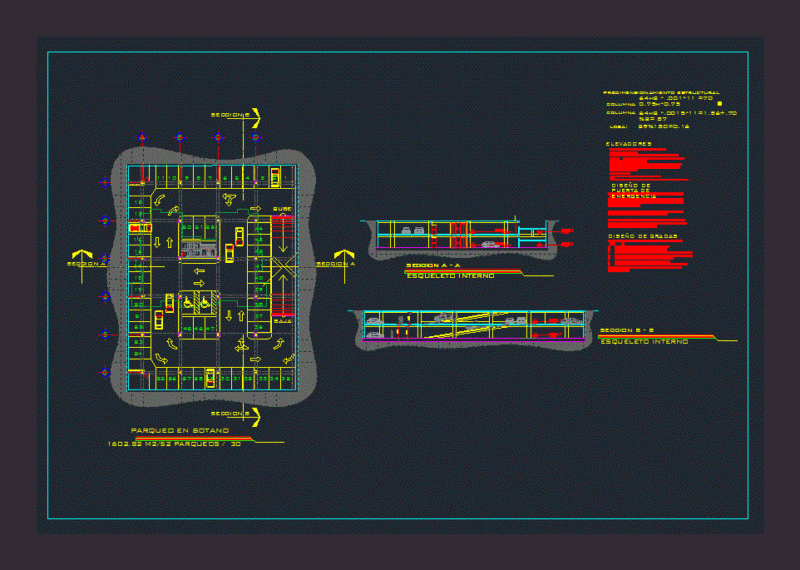
Task: Select the 'PREDIMENSIONAMIENTO ESTRUCTURAL' heading
Action: click(x=662, y=93)
